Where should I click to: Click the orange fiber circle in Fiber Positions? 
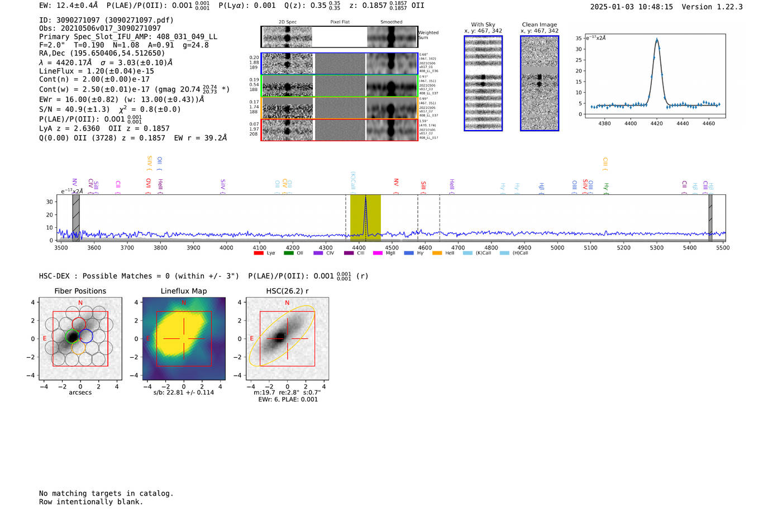79,348
